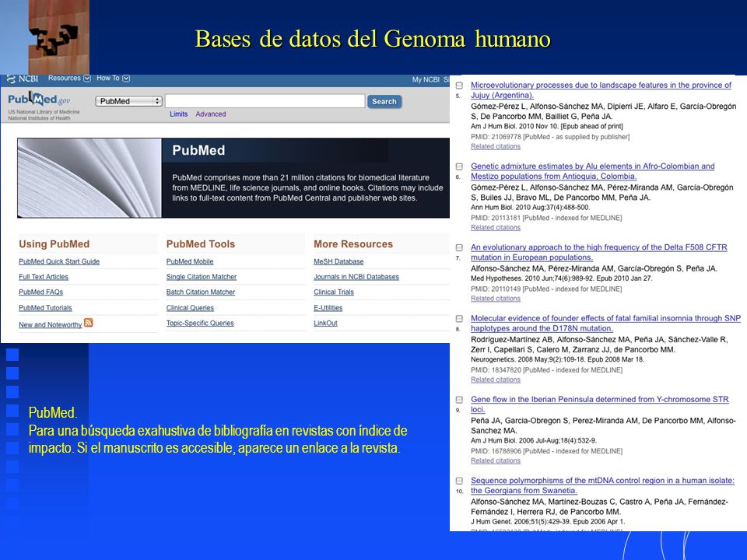Open Related citations for PMID 16788906
Screen dimensions: 747x560
pos(496,461)
